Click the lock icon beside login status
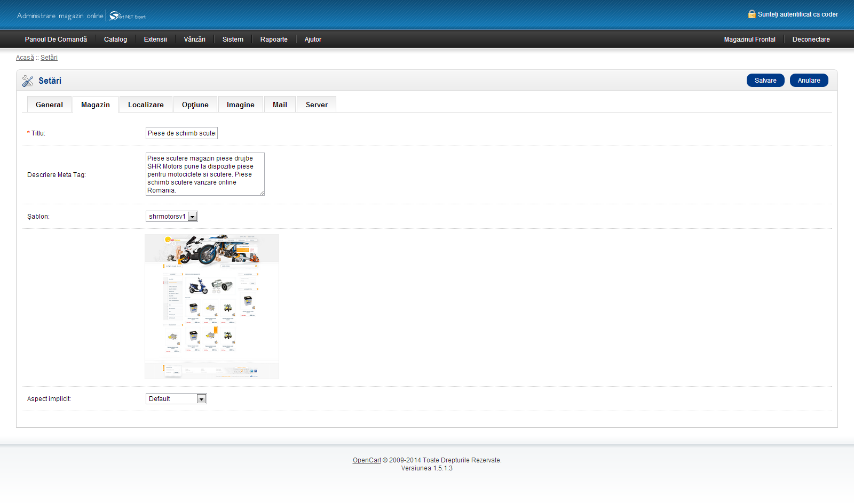 tap(752, 14)
